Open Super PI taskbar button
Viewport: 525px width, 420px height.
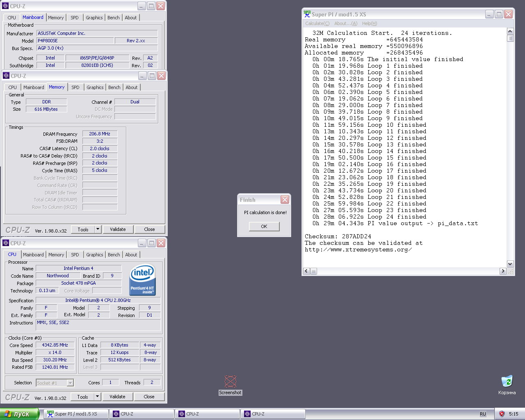(x=76, y=414)
